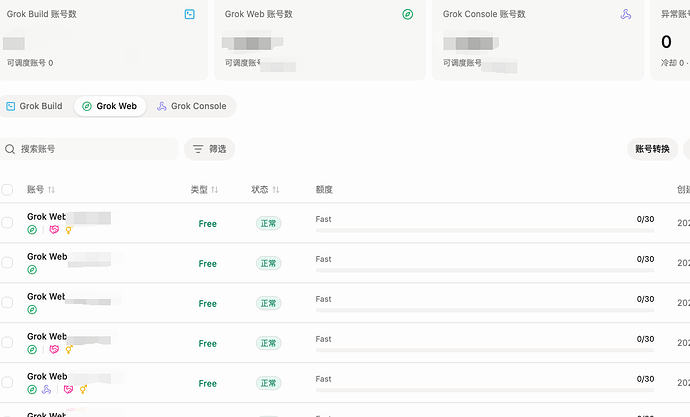The image size is (690, 417).
Task: Click the 账号转换 button
Action: tap(653, 149)
